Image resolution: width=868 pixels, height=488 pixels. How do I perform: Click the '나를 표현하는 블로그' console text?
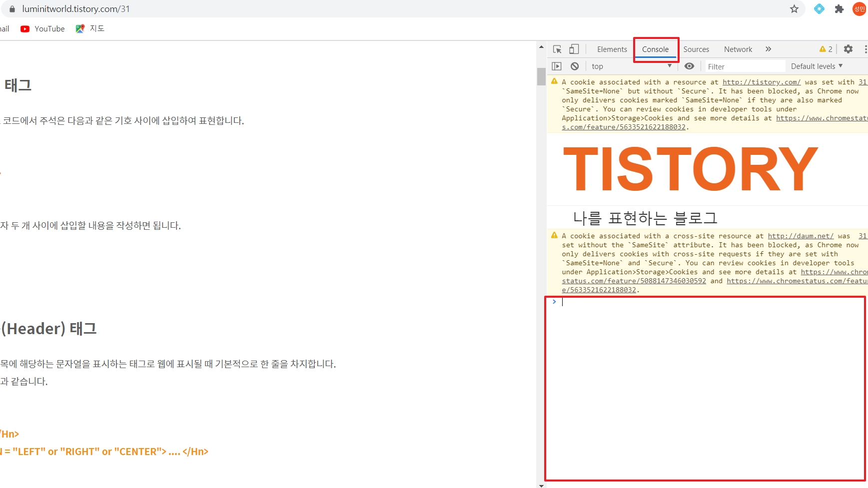[x=645, y=218]
